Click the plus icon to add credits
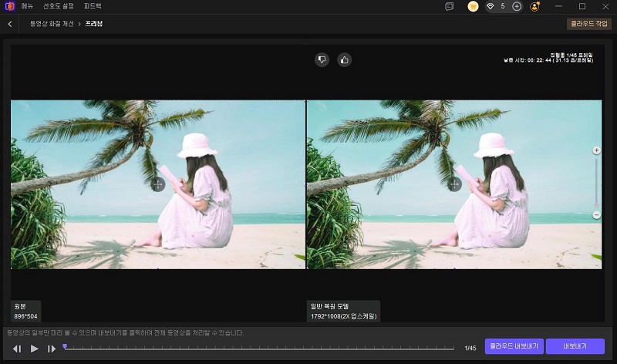617x364 pixels. click(x=517, y=6)
